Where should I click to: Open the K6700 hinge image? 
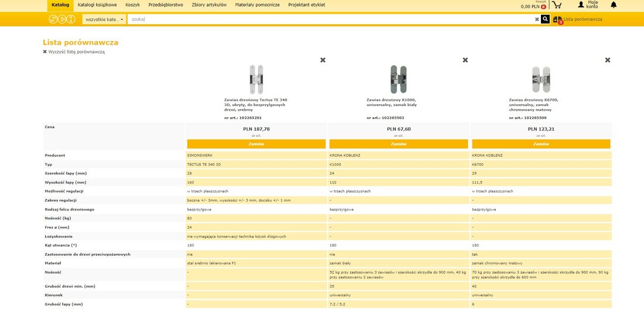pos(541,79)
